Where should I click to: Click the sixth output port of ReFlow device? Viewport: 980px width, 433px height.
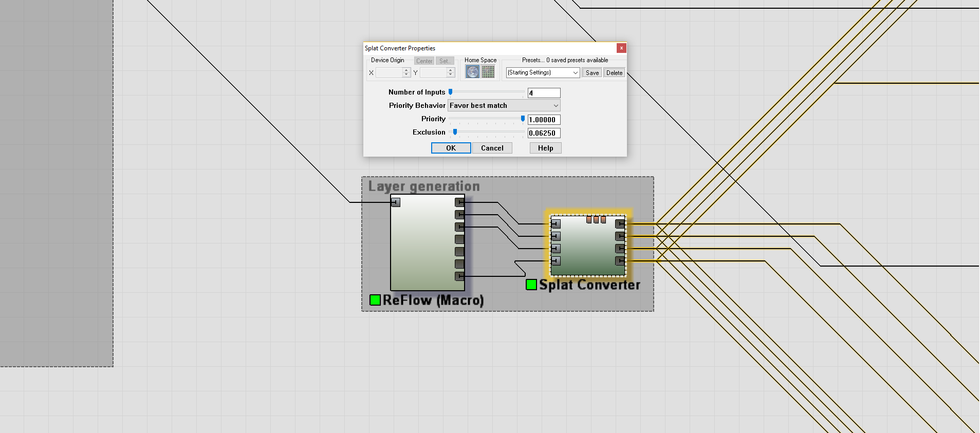coord(459,264)
